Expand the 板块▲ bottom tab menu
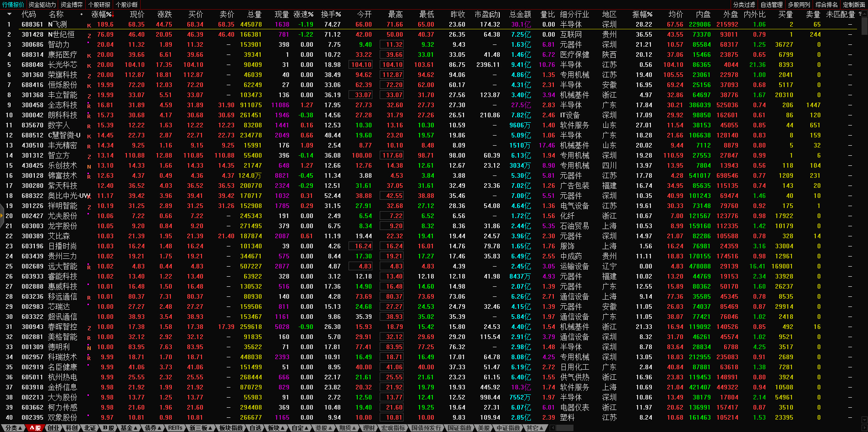The height and width of the screenshot is (432, 868). [276, 428]
